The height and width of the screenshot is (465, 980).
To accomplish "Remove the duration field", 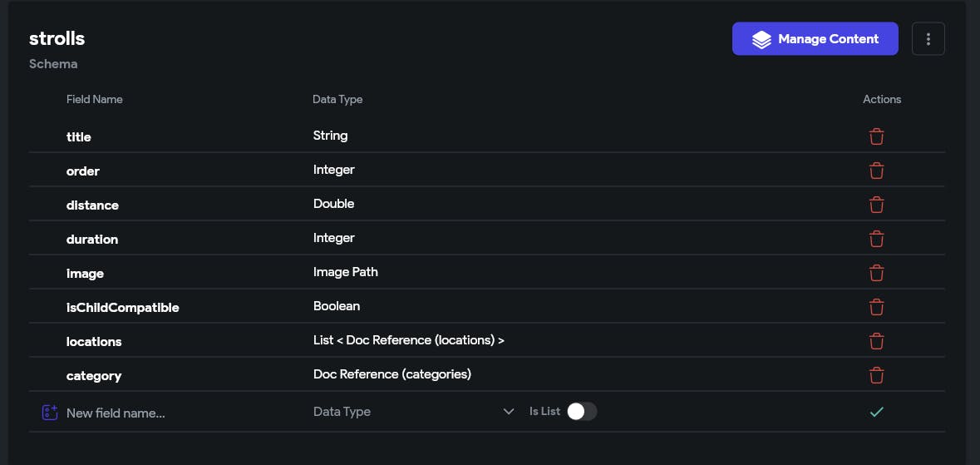I will pyautogui.click(x=876, y=239).
